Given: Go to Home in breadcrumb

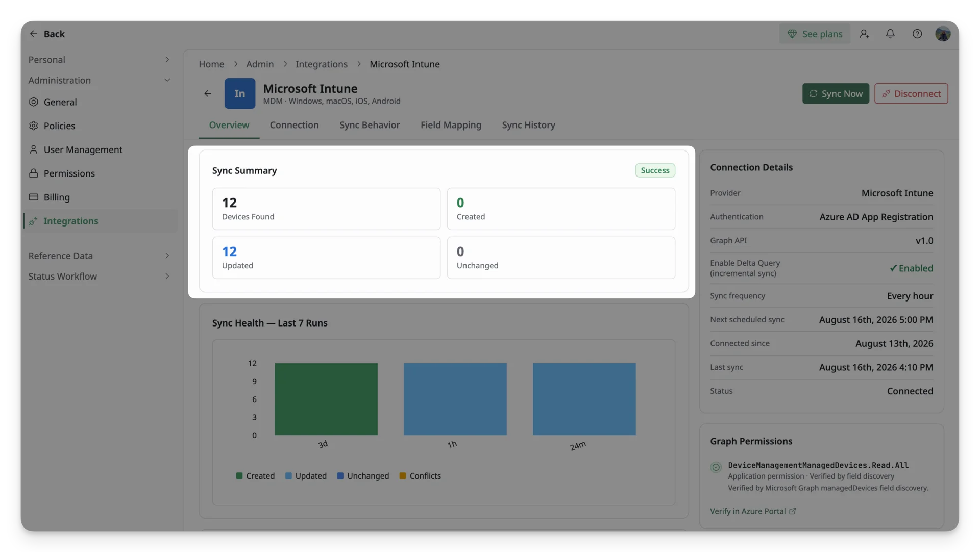Looking at the screenshot, I should tap(211, 64).
